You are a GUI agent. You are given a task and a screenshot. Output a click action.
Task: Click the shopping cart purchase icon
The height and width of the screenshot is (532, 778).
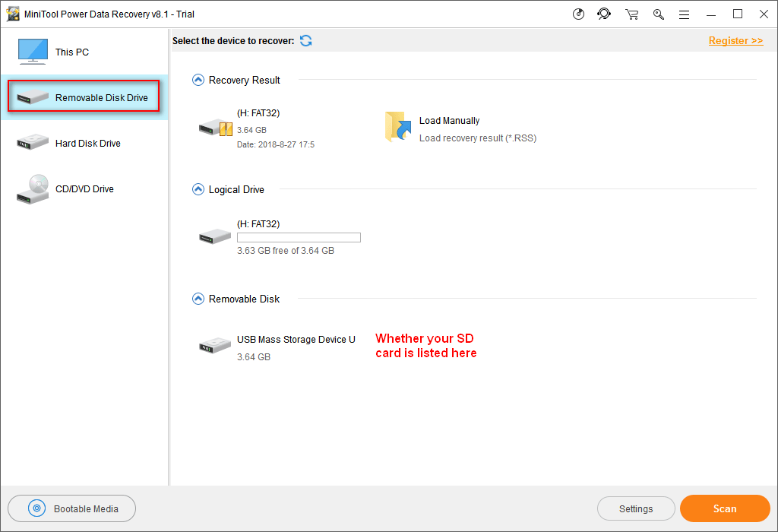point(631,14)
